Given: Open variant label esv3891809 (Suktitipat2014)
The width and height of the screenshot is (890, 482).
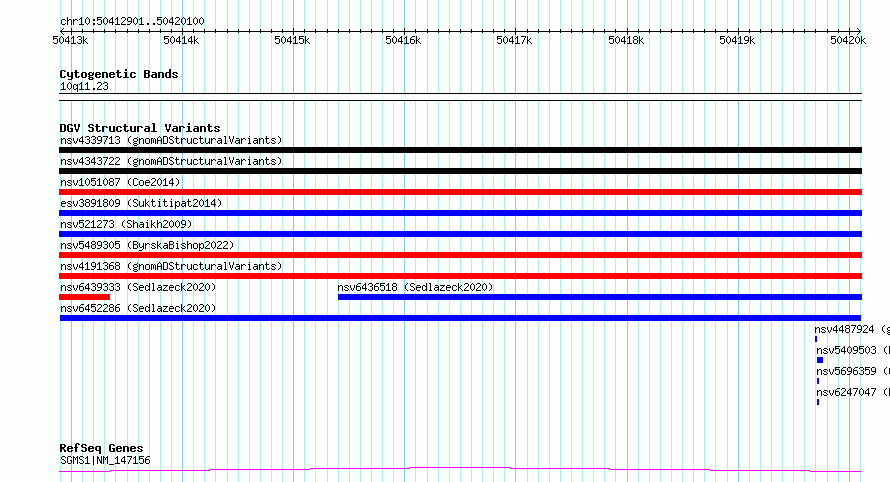Looking at the screenshot, I should click(141, 203).
